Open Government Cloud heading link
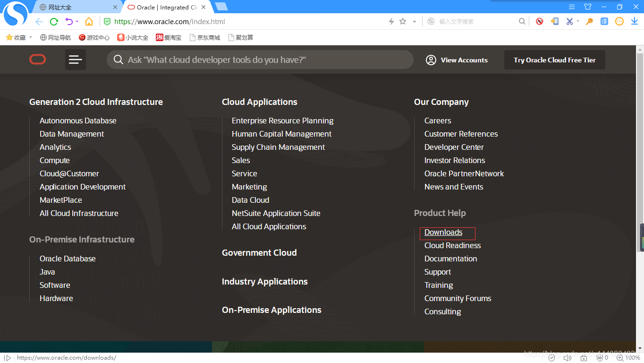The width and height of the screenshot is (644, 363). (259, 252)
